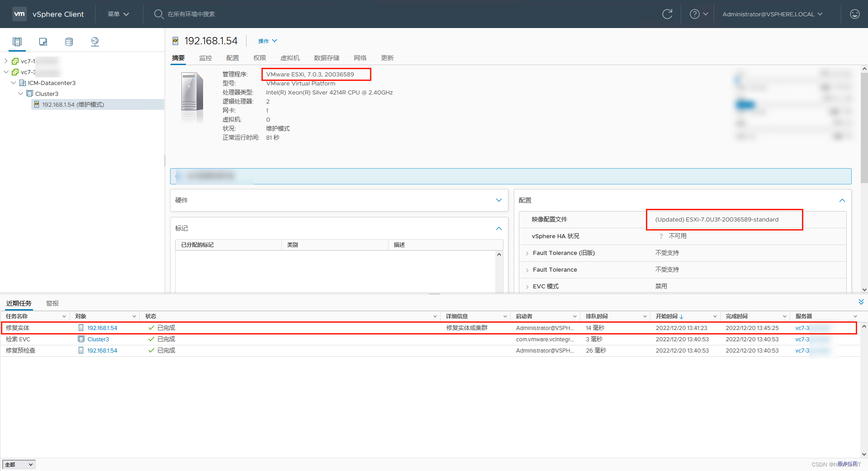The width and height of the screenshot is (868, 471).
Task: Click the ICM-Datacenter3 datacenter icon
Action: (x=23, y=83)
